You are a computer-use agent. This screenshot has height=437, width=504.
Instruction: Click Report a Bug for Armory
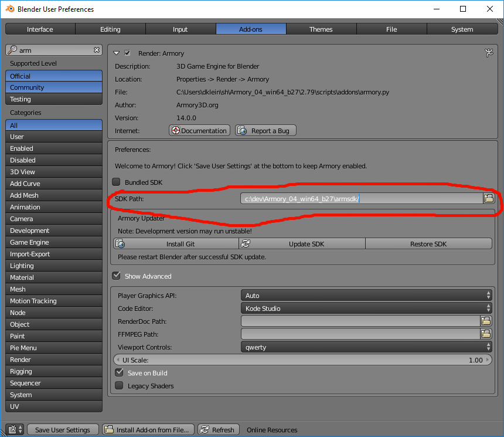265,130
